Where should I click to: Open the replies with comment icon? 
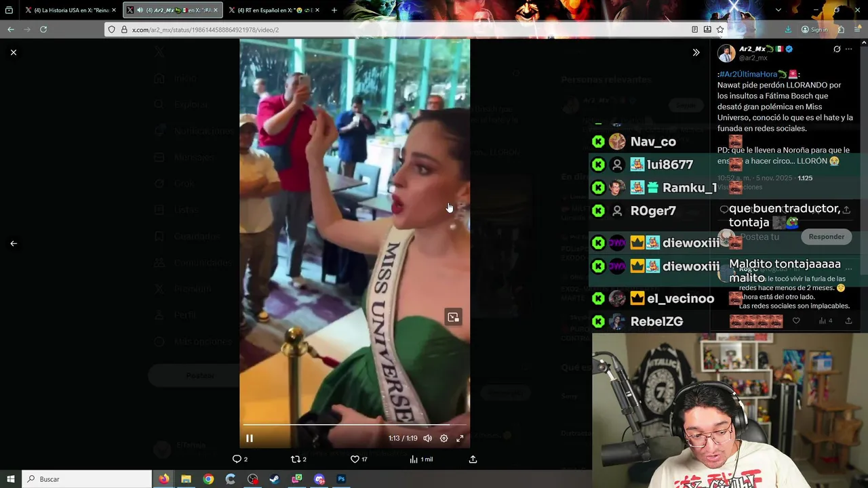click(240, 460)
